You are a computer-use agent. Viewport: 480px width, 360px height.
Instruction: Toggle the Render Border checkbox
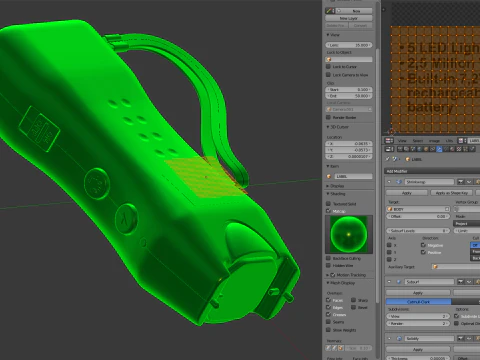(328, 117)
